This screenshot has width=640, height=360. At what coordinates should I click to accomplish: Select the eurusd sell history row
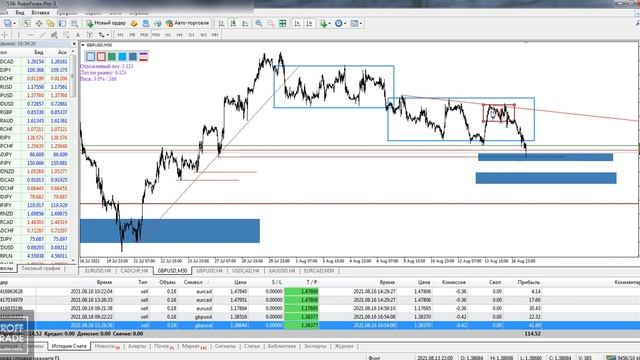(320, 308)
